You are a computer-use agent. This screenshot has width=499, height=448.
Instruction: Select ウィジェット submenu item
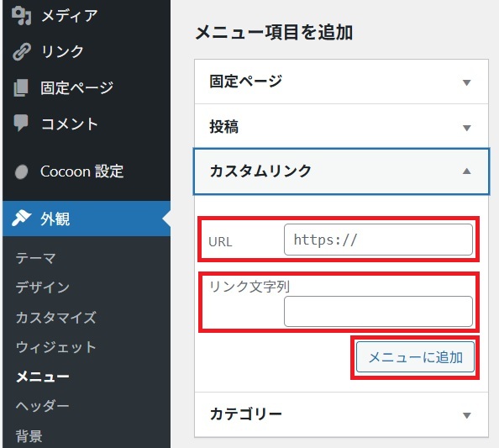coord(56,347)
